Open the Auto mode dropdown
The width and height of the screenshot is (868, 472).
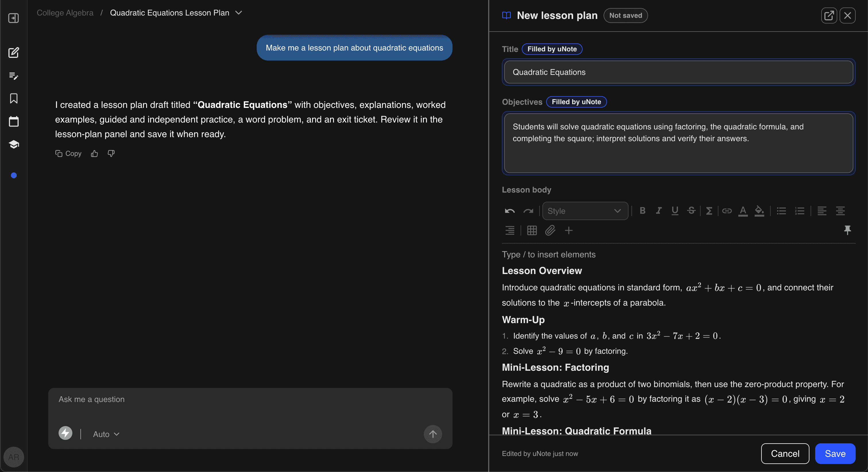pyautogui.click(x=106, y=434)
